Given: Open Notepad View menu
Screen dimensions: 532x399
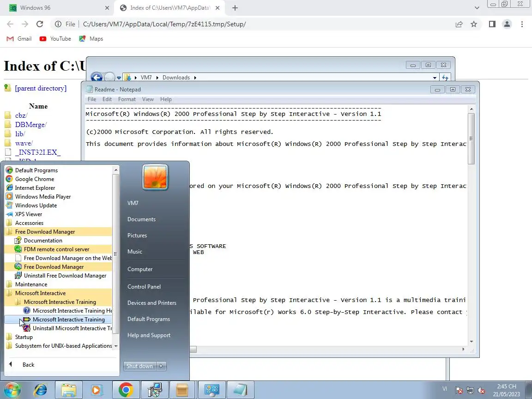Looking at the screenshot, I should tap(148, 99).
